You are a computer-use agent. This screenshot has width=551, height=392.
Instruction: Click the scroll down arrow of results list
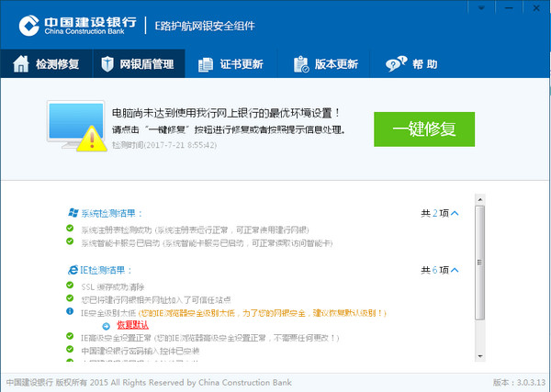[480, 356]
